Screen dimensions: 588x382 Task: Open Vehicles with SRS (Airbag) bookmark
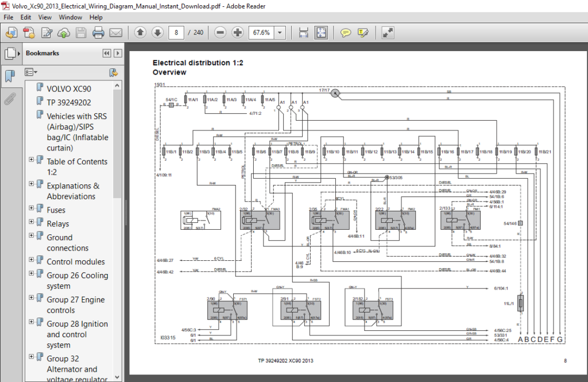(78, 132)
